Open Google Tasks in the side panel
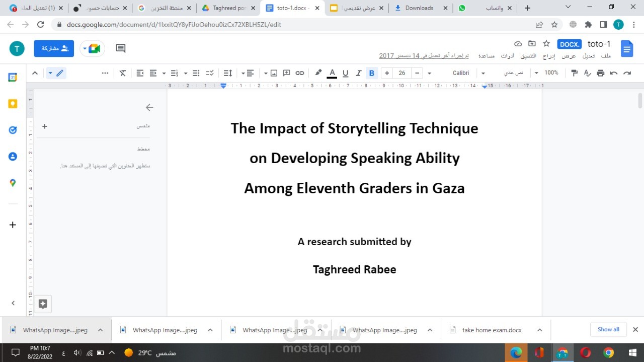This screenshot has height=362, width=644. tap(13, 130)
